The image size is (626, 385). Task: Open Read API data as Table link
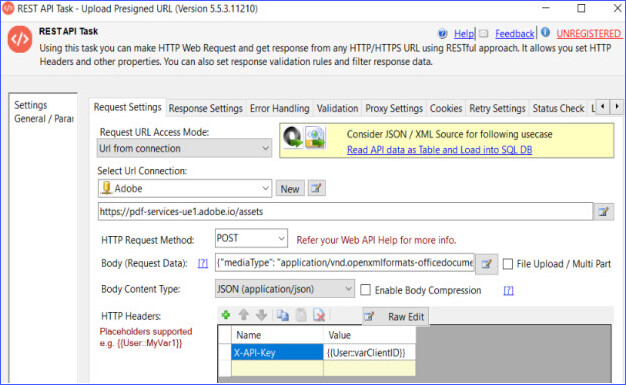click(439, 150)
